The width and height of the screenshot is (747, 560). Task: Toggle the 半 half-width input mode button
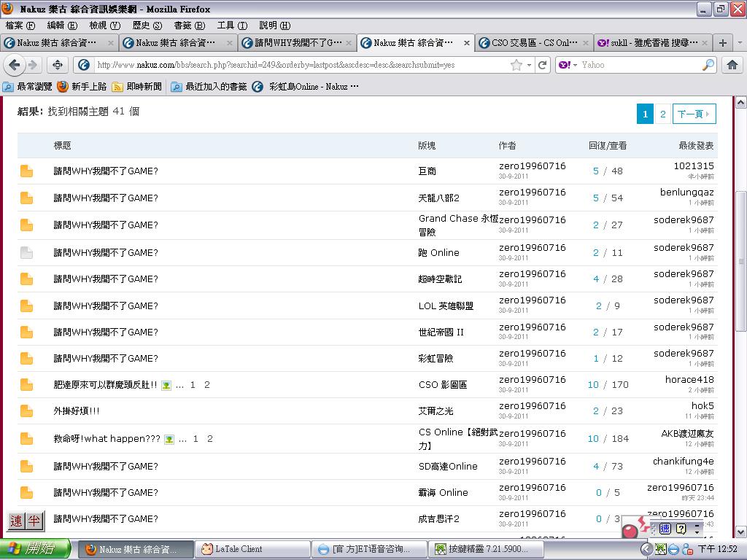pos(34,521)
